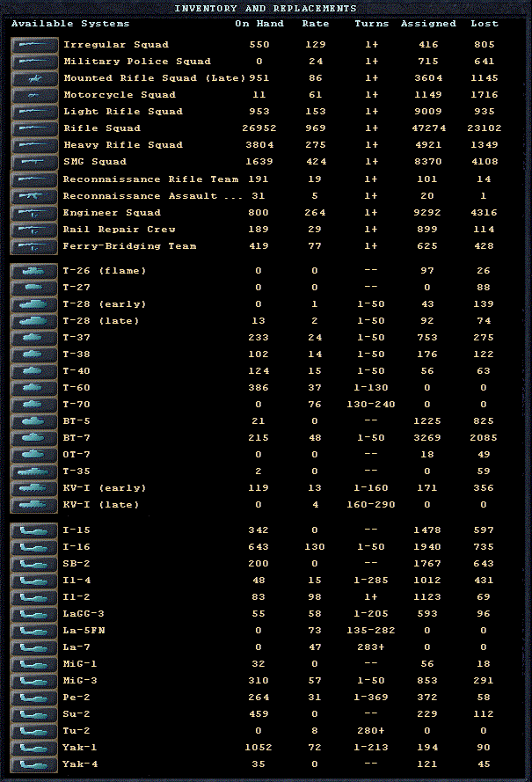Select the Yak-1 fighter icon
The width and height of the screenshot is (532, 782).
(x=34, y=748)
